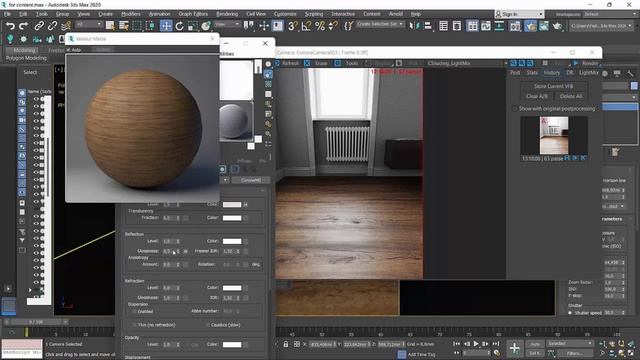
Task: Click the Delete All history button
Action: pos(571,96)
